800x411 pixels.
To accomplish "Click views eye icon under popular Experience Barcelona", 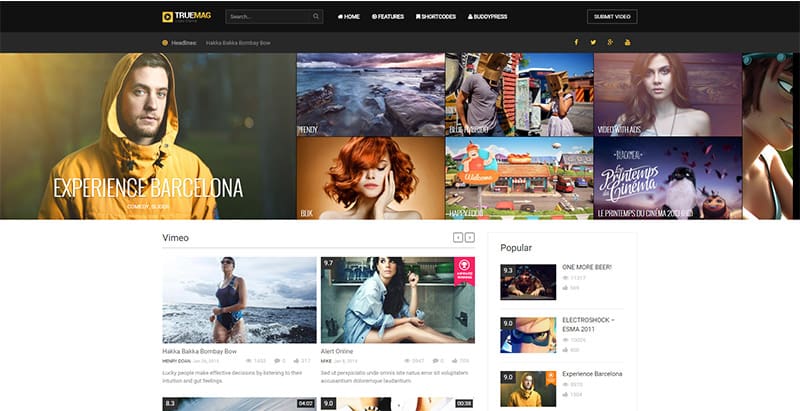I will point(565,384).
